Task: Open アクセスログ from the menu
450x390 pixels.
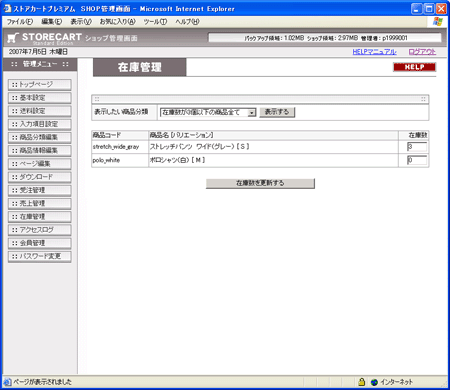Action: [x=40, y=230]
